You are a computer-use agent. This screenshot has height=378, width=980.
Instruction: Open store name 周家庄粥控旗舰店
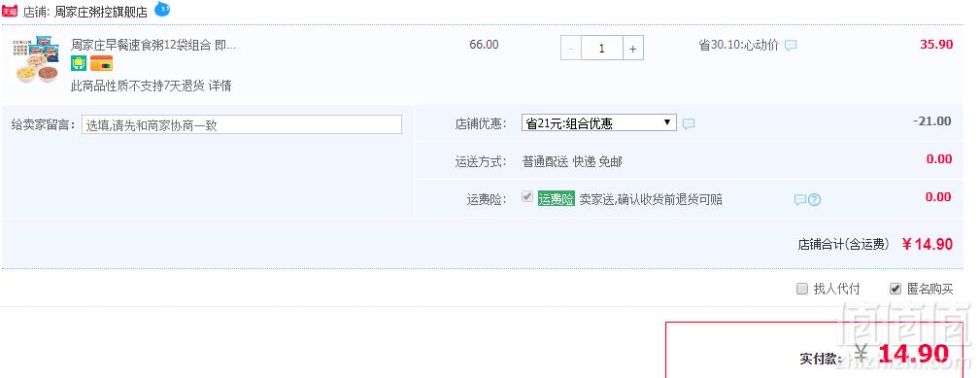pyautogui.click(x=101, y=12)
